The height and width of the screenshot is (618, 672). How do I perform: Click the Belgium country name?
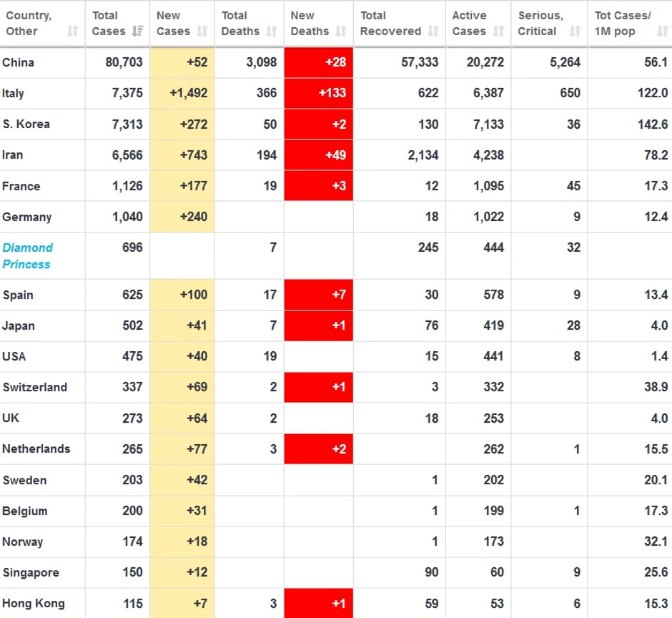25,511
